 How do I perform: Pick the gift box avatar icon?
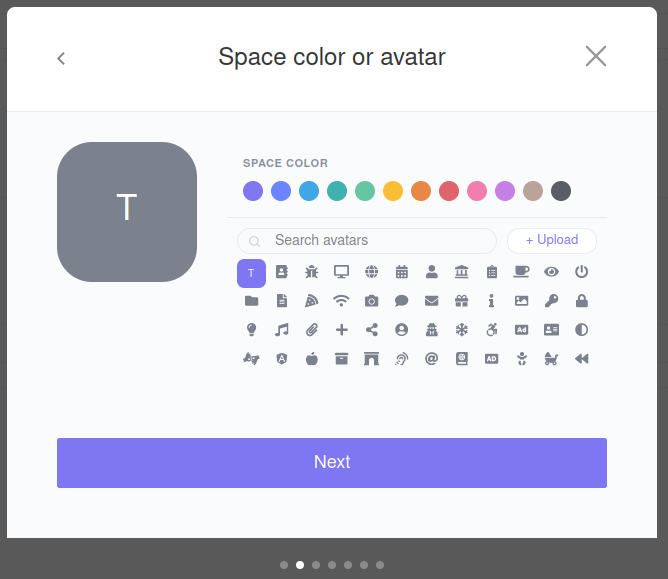[462, 301]
